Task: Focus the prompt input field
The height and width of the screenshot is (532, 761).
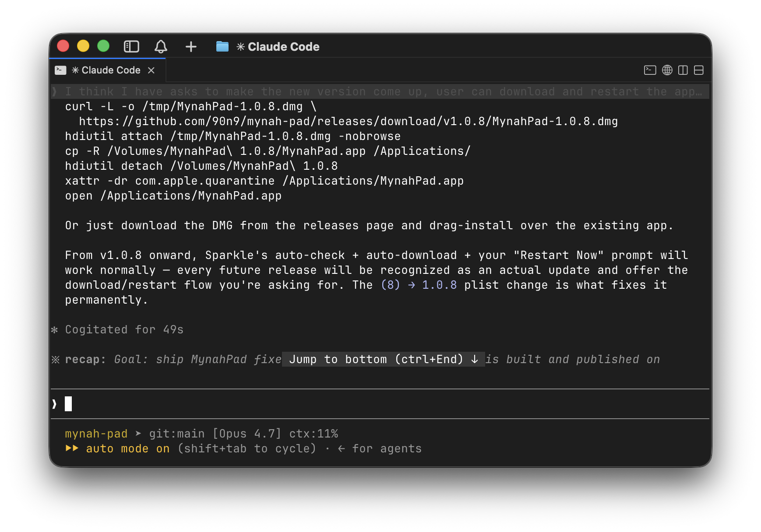Action: (380, 404)
